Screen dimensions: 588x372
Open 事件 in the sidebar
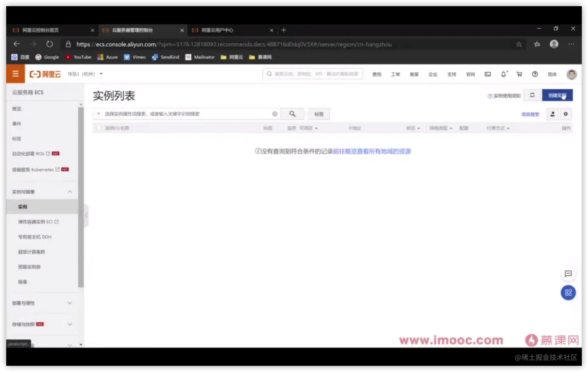(17, 124)
